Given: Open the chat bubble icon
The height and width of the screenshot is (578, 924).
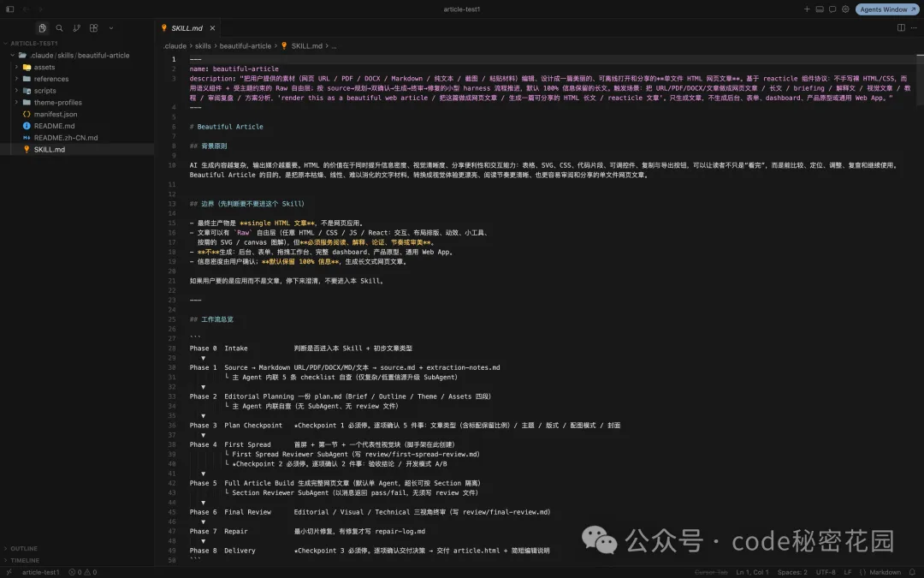Looking at the screenshot, I should tap(832, 9).
